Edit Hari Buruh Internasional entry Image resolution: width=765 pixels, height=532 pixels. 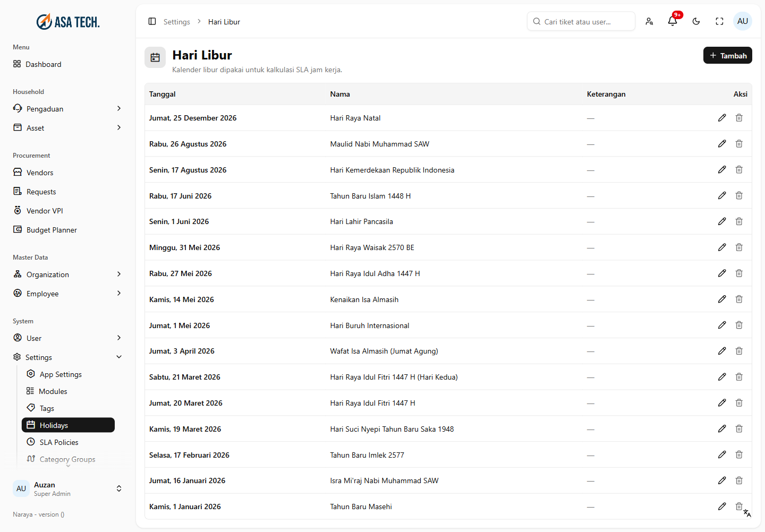coord(722,325)
